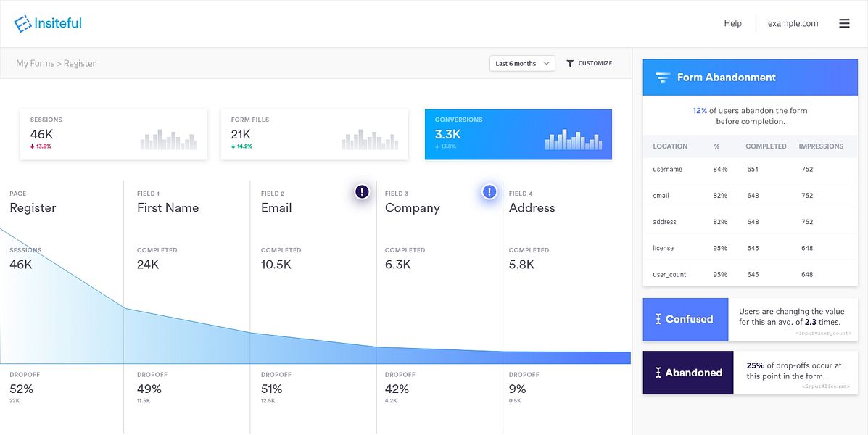Select the Sessions stat card

point(114,134)
